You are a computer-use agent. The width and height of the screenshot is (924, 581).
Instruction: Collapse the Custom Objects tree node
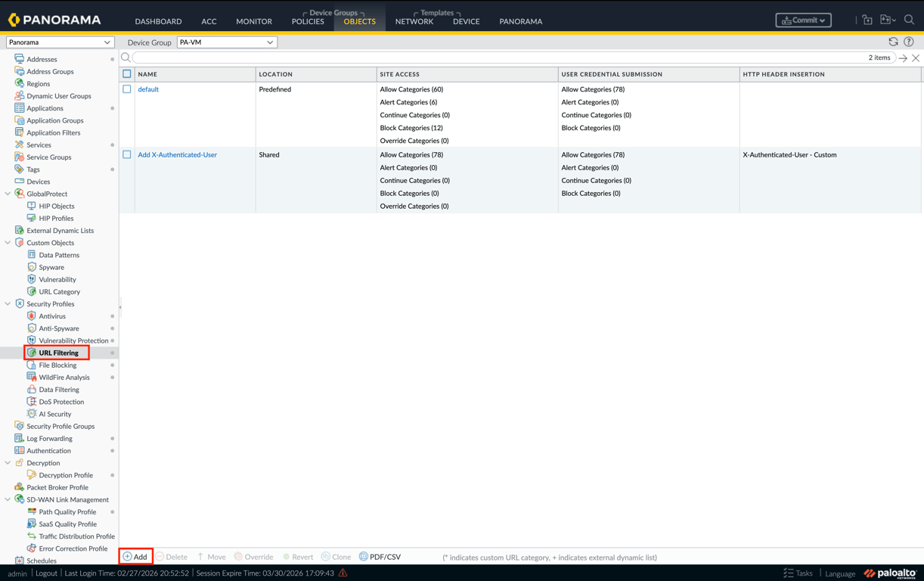pyautogui.click(x=8, y=243)
